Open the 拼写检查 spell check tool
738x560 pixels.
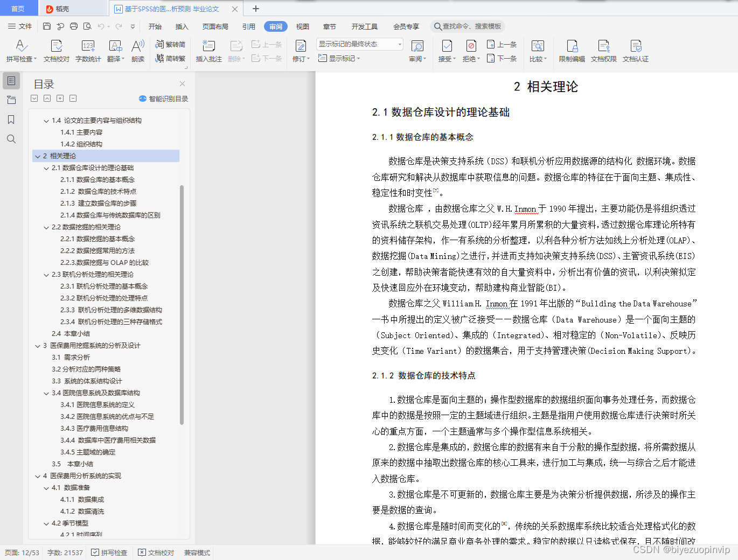pos(21,51)
